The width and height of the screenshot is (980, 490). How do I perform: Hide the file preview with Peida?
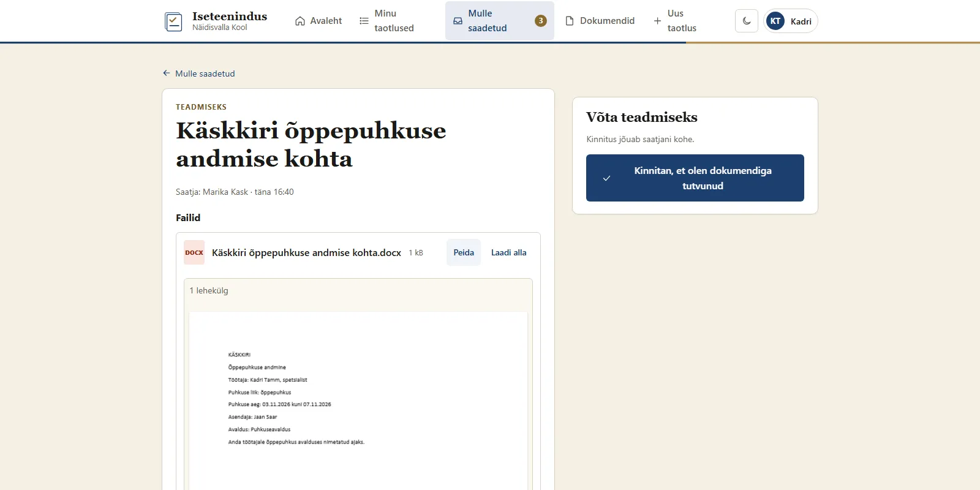pos(464,252)
